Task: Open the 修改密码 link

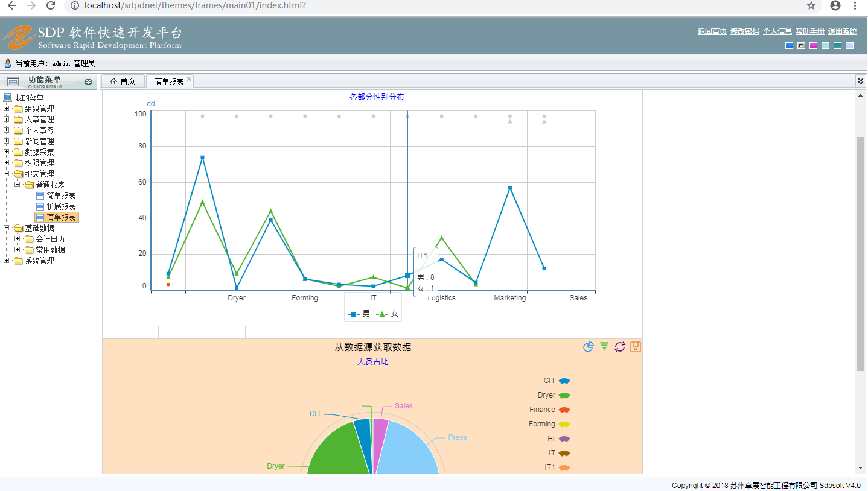Action: click(744, 31)
